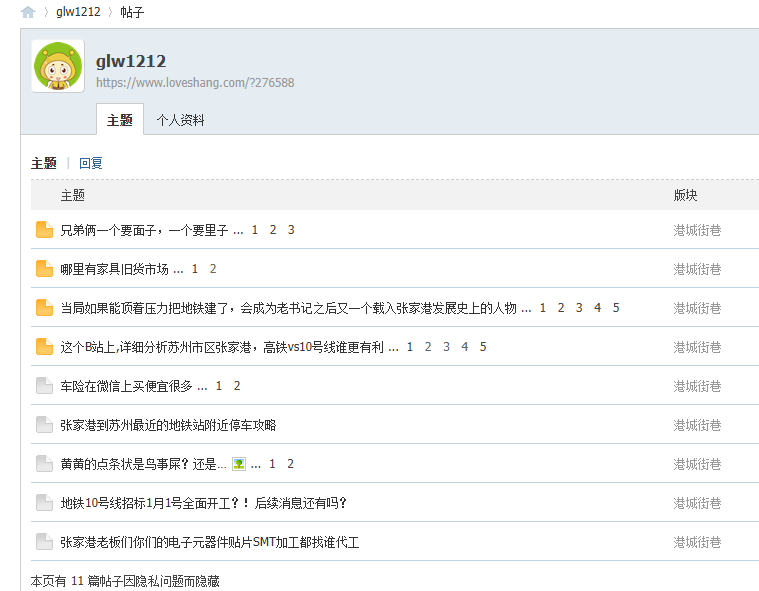Screen dimensions: 759x591
Task: Click folder icon beside 哪里有家具旧货市场 thread
Action: pos(44,269)
